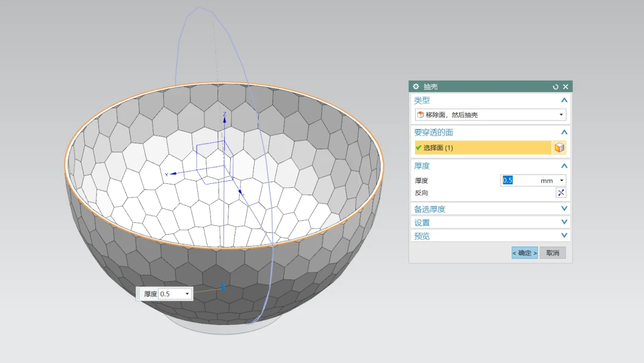
Task: Expand the 设置 section
Action: tap(564, 222)
